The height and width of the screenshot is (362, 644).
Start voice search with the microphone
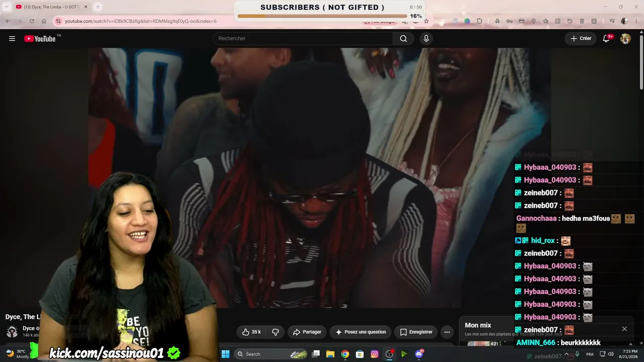pyautogui.click(x=426, y=39)
